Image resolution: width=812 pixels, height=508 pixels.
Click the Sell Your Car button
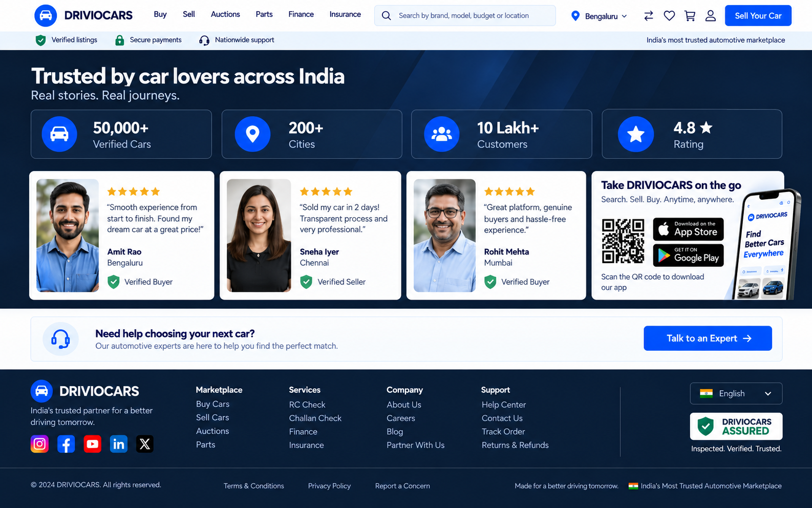coord(758,16)
